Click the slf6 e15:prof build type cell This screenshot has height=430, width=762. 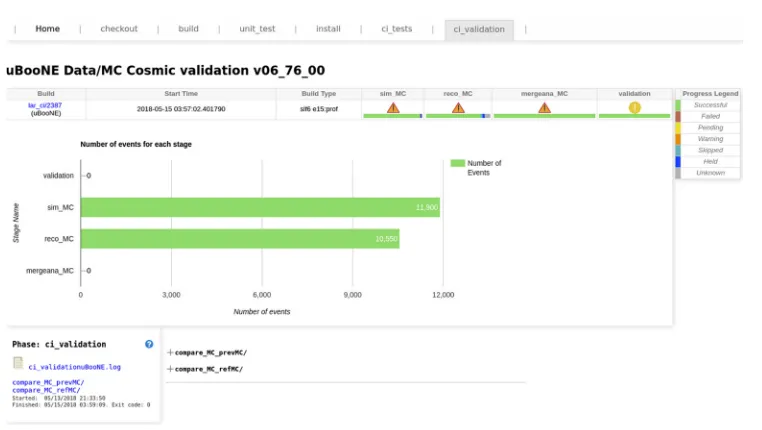click(x=319, y=109)
